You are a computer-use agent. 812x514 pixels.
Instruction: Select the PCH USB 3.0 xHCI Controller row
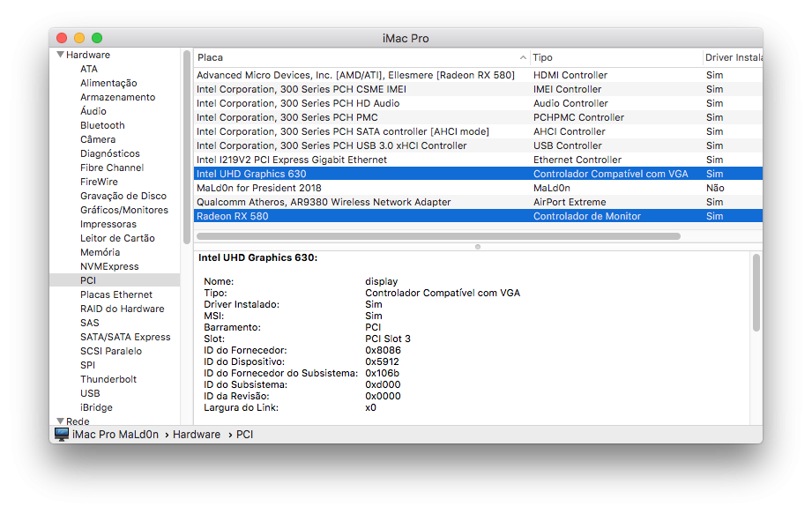(x=478, y=145)
